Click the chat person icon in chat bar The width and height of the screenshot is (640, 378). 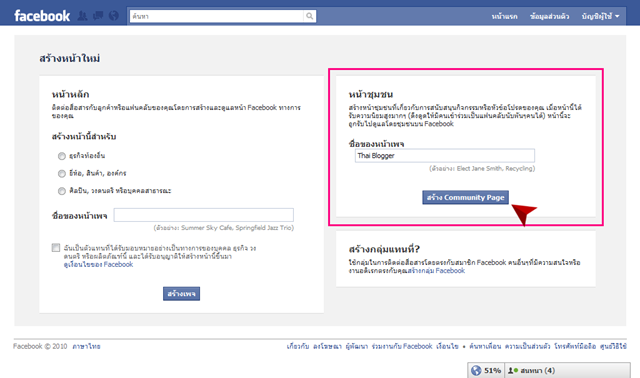pos(513,370)
